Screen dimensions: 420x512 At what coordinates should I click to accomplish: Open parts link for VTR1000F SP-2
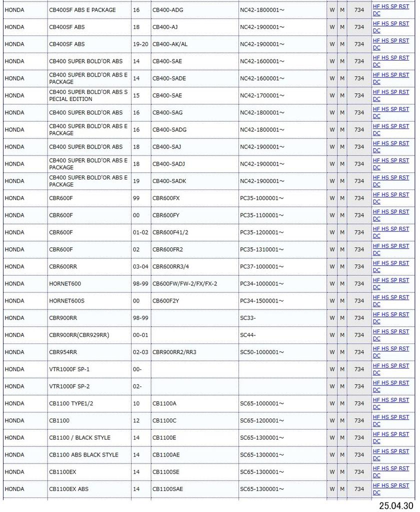click(390, 383)
